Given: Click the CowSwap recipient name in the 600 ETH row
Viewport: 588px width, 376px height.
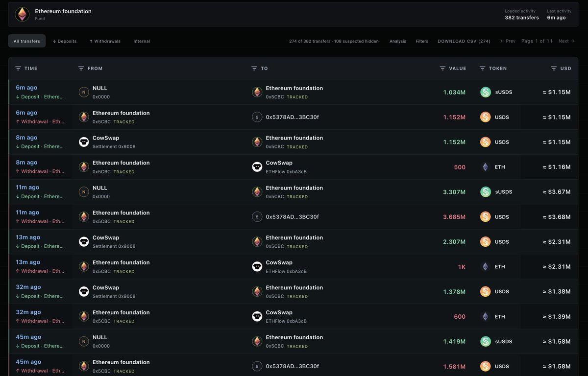Looking at the screenshot, I should point(279,312).
